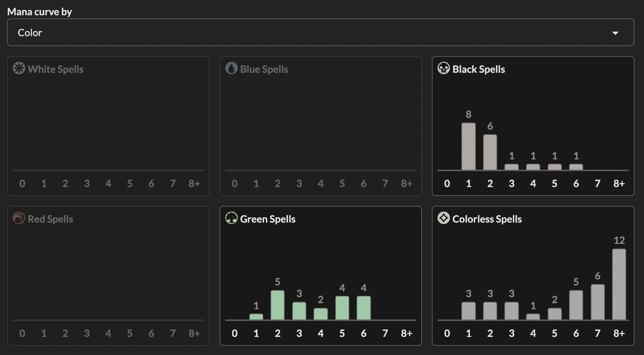Click the Colorless Spells panel heading

487,219
